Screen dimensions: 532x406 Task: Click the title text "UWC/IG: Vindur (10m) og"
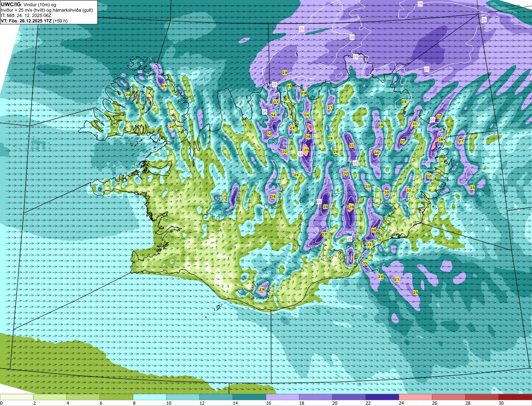click(x=29, y=4)
